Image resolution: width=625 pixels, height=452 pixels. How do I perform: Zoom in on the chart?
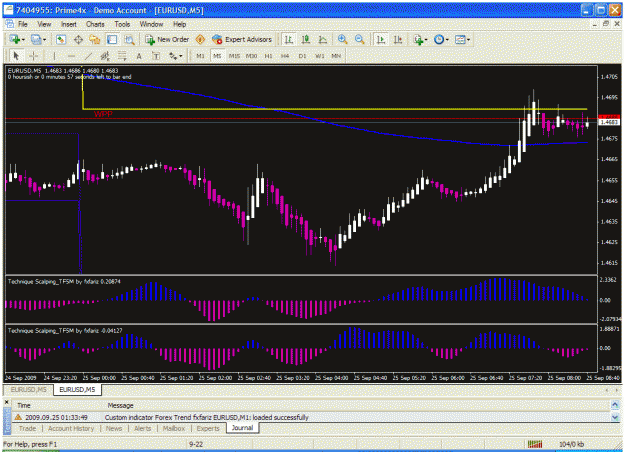click(342, 39)
